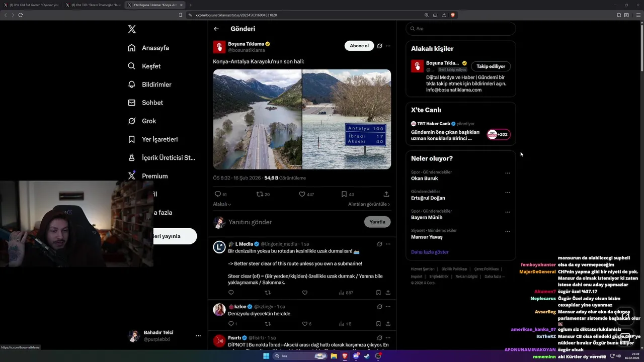644x362 pixels.
Task: Reload the page with the browser refresh button
Action: (x=21, y=15)
